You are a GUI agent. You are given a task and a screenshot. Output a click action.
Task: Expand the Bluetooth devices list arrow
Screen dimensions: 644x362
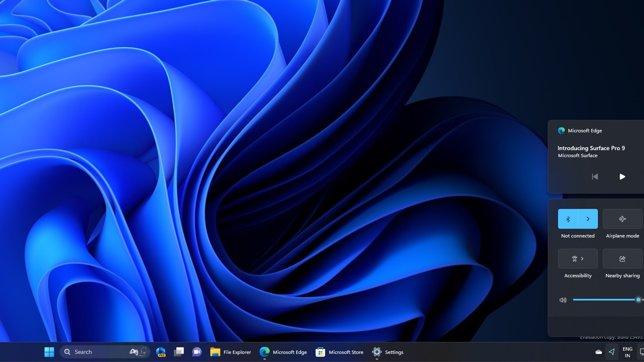(x=588, y=219)
